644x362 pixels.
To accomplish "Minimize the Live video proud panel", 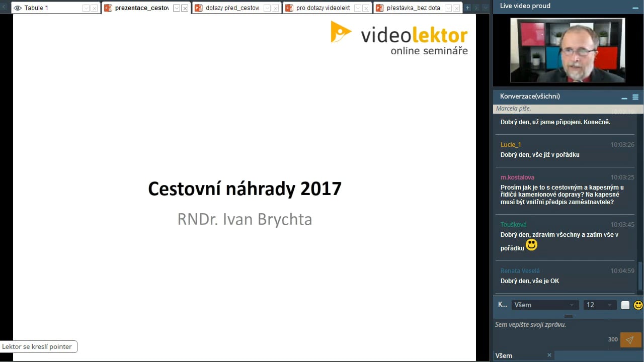I will point(635,8).
